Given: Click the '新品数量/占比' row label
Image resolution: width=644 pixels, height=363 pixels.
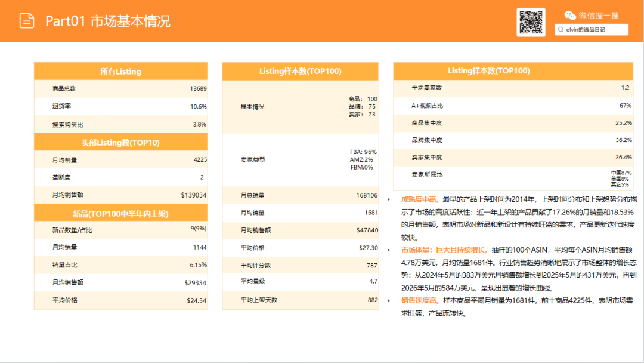Looking at the screenshot, I should pyautogui.click(x=72, y=230).
